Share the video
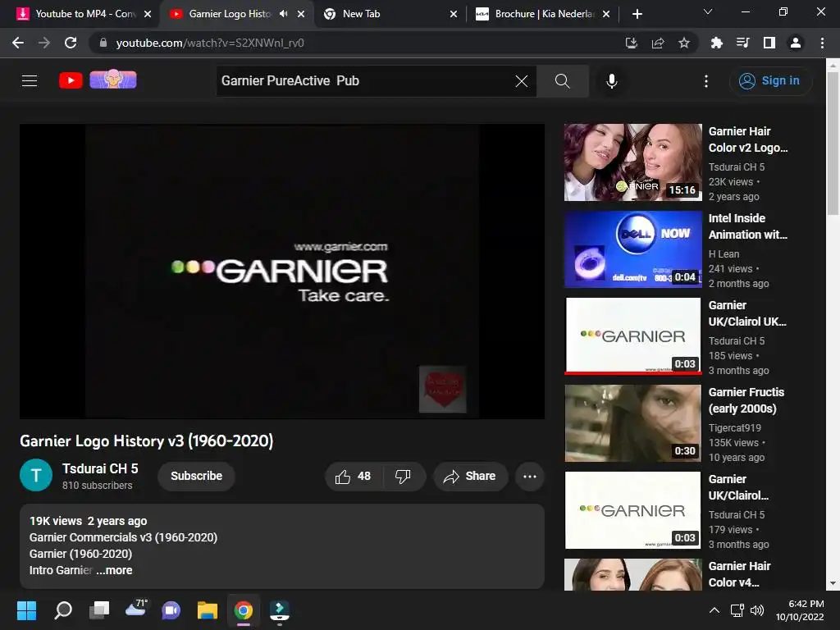Image resolution: width=840 pixels, height=630 pixels. pyautogui.click(x=470, y=477)
